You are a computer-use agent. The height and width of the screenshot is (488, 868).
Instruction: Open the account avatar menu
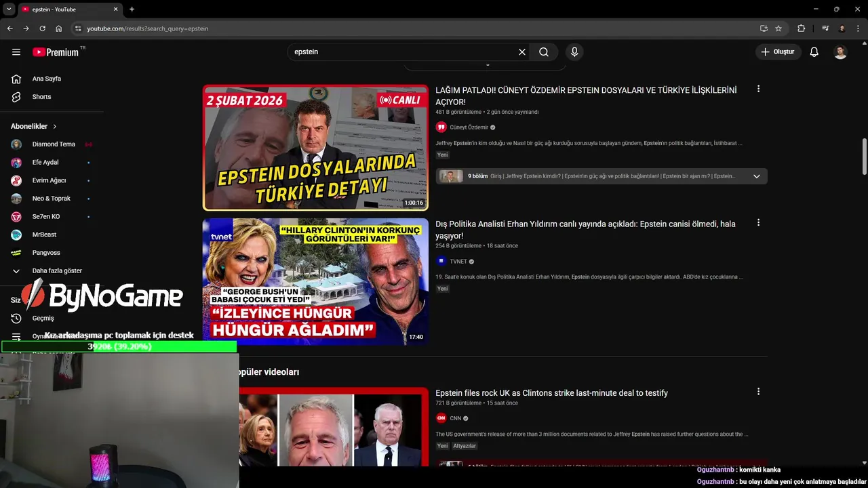click(x=840, y=52)
